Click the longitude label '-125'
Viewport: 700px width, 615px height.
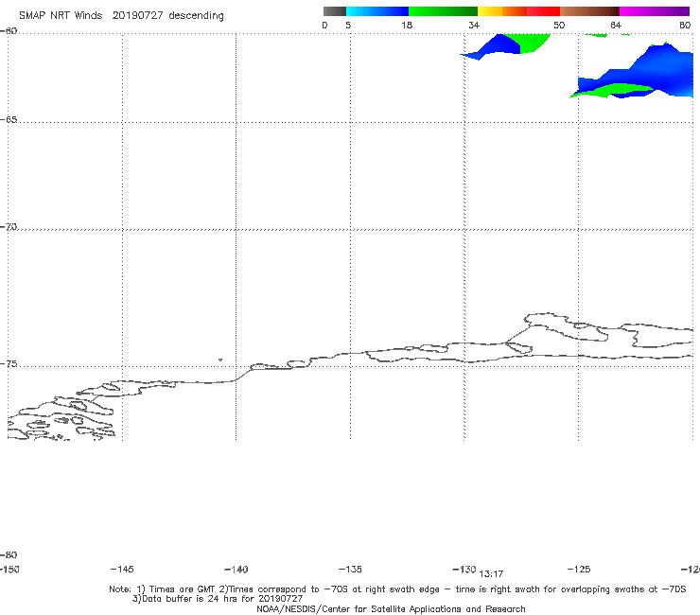[x=579, y=569]
